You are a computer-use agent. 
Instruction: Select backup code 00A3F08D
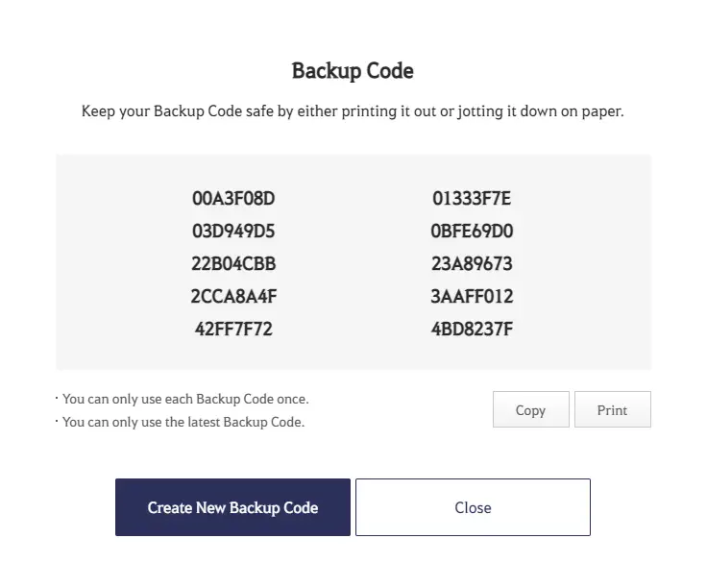pyautogui.click(x=233, y=199)
